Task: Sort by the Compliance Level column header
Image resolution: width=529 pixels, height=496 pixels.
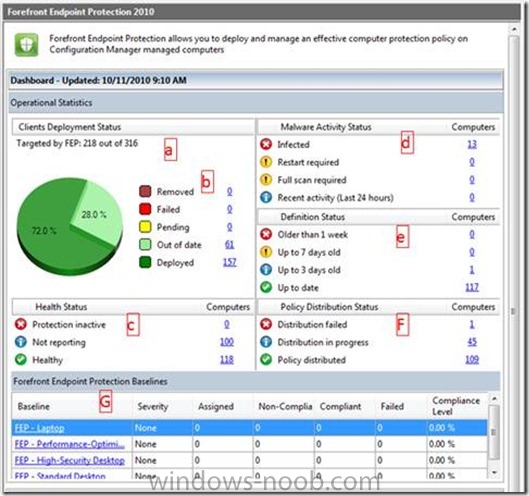Action: [x=456, y=406]
